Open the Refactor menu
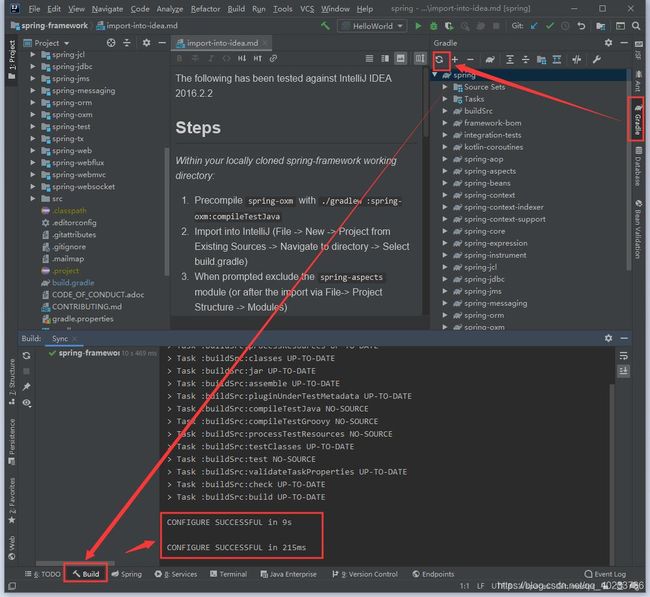This screenshot has width=650, height=597. point(205,9)
